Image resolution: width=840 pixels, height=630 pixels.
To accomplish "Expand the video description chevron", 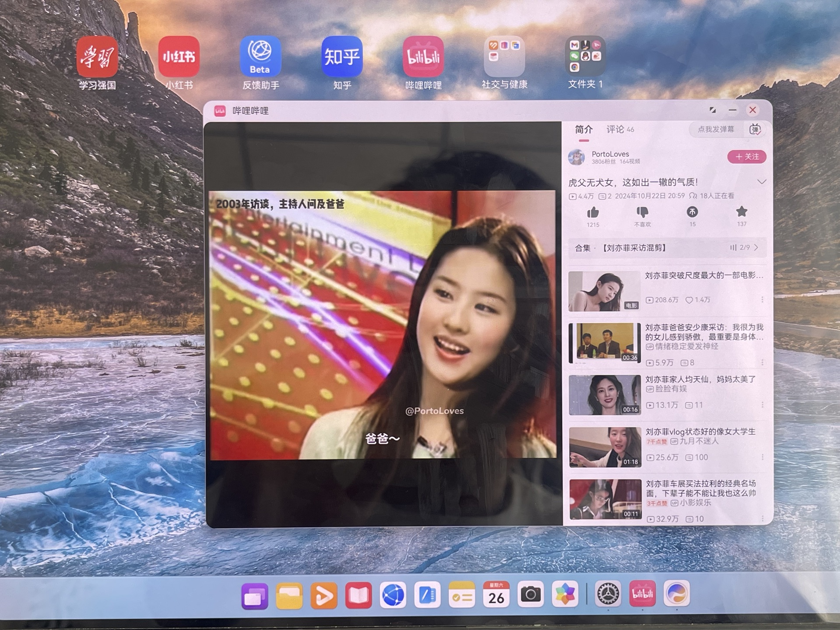I will 762,182.
